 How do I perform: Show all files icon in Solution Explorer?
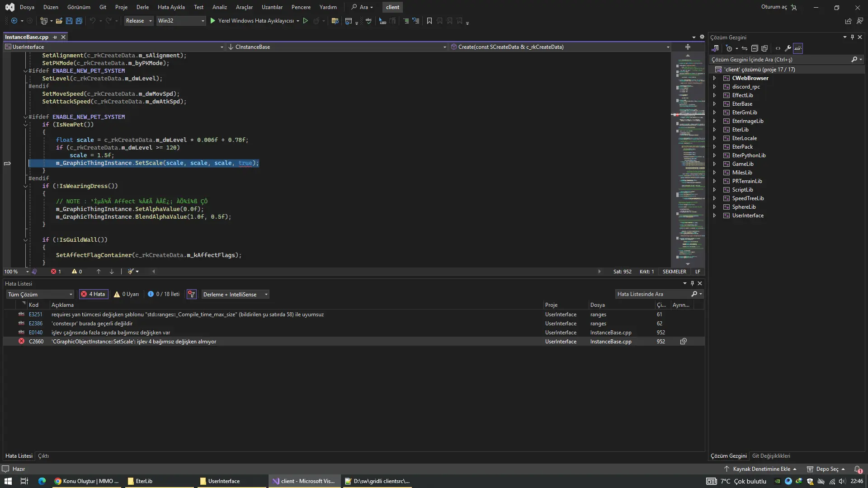[x=764, y=48]
